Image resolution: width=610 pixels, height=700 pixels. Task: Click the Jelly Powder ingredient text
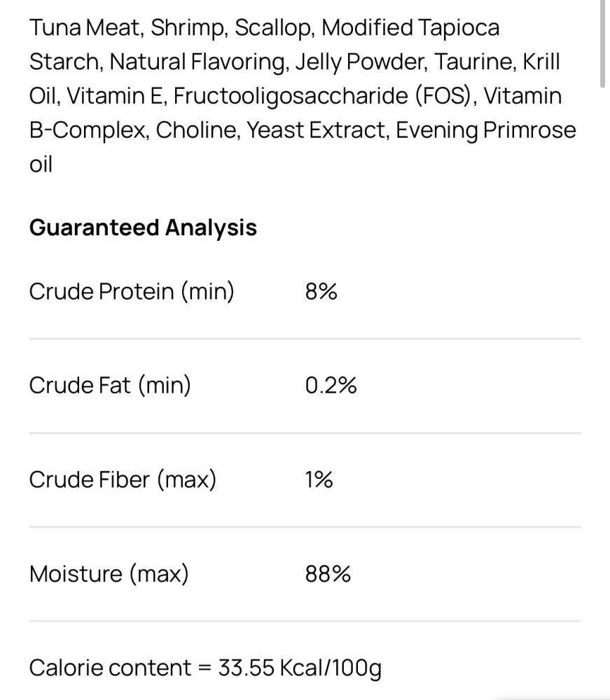pyautogui.click(x=361, y=62)
